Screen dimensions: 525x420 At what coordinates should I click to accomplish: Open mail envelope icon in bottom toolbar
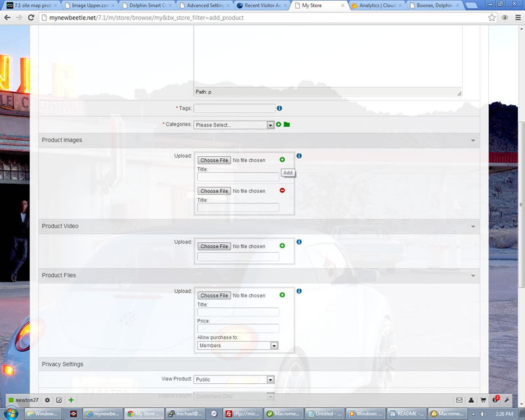click(459, 400)
